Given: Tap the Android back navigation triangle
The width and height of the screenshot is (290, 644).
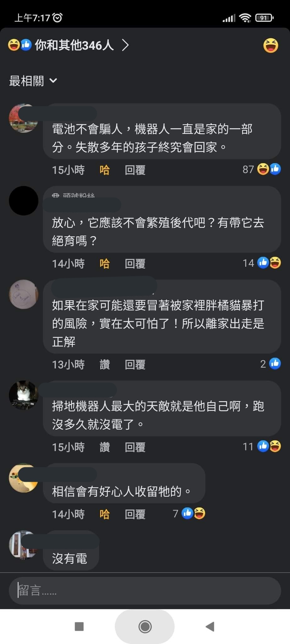Looking at the screenshot, I should pos(210,626).
